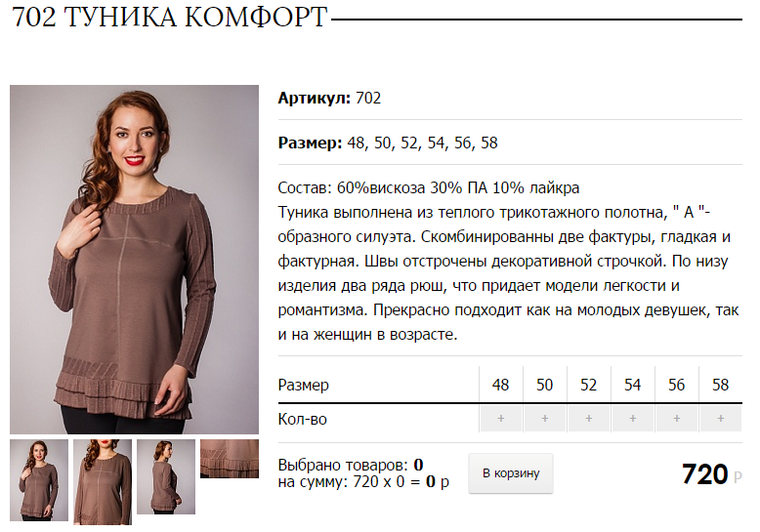This screenshot has height=532, width=760.
Task: Select the size 56 column header
Action: click(677, 385)
